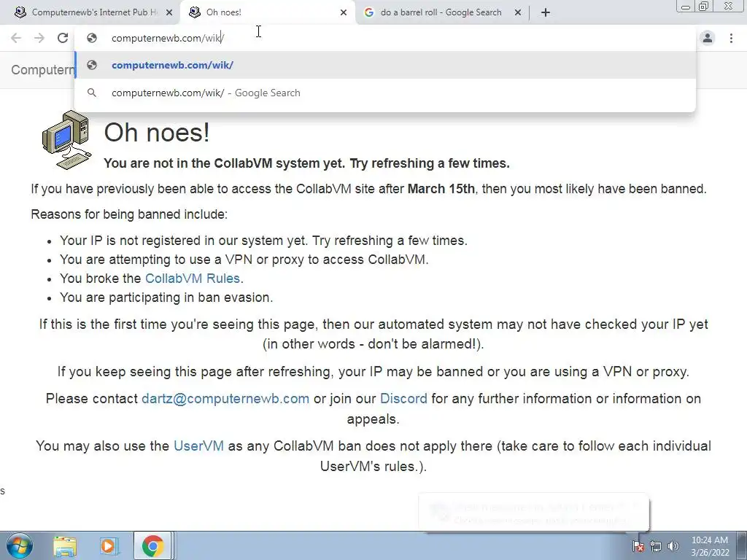Click the globe icon in the address bar
The height and width of the screenshot is (560, 747).
(92, 38)
